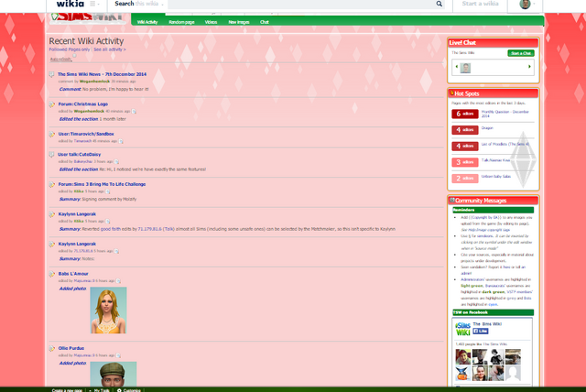This screenshot has width=586, height=392.
Task: Click diff icon in Bring Me To Life Challenge row
Action: pyautogui.click(x=108, y=191)
